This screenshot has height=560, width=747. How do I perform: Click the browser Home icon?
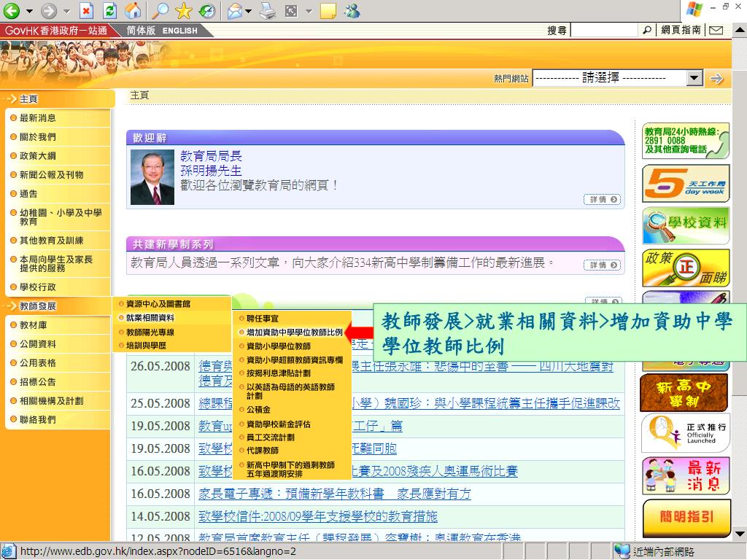(133, 11)
